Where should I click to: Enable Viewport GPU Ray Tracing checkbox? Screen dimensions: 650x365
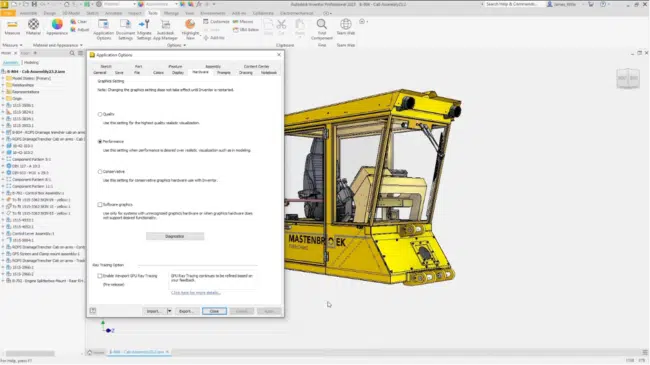100,276
